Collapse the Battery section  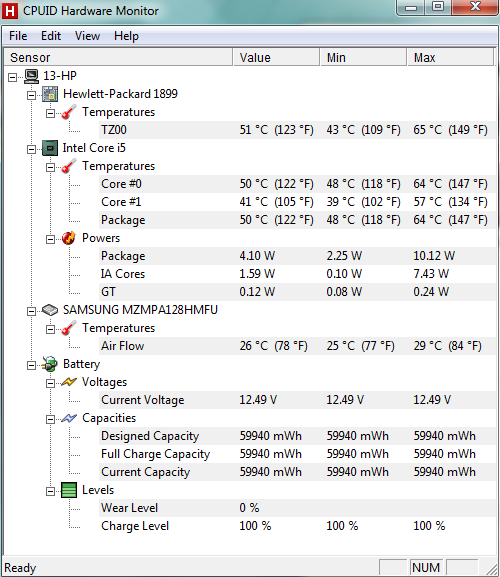[32, 365]
